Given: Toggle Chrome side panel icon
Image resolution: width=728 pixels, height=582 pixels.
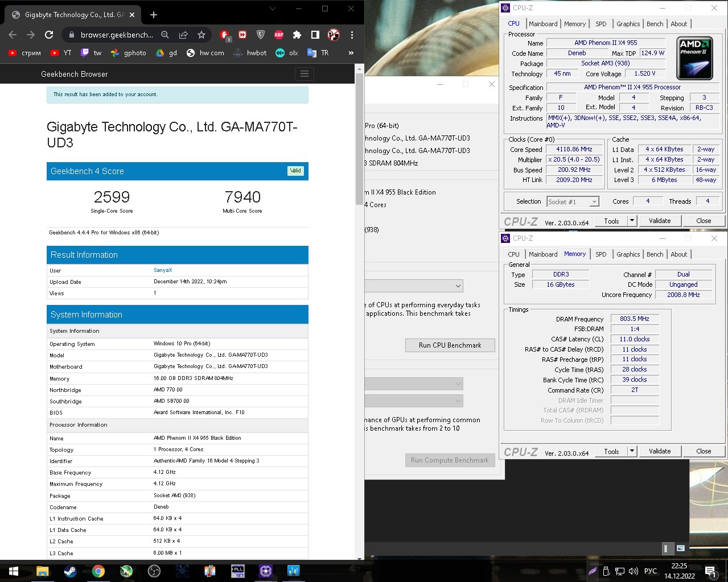Looking at the screenshot, I should point(315,35).
